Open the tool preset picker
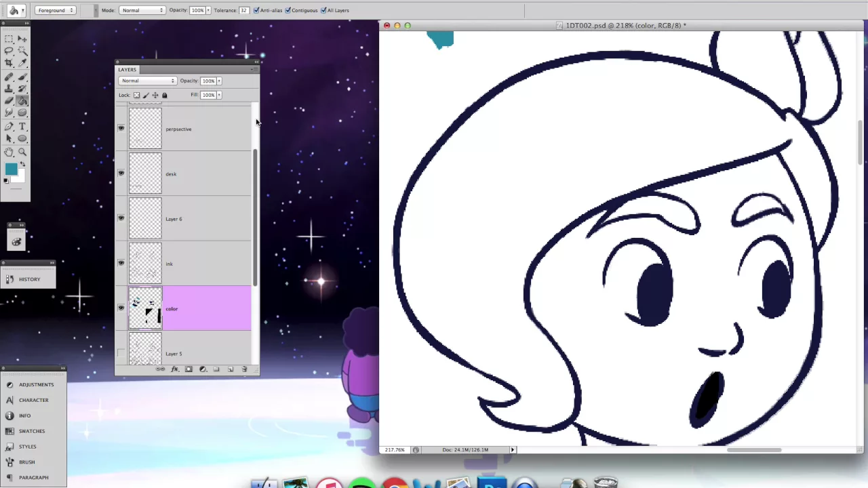The height and width of the screenshot is (488, 868). pos(16,10)
